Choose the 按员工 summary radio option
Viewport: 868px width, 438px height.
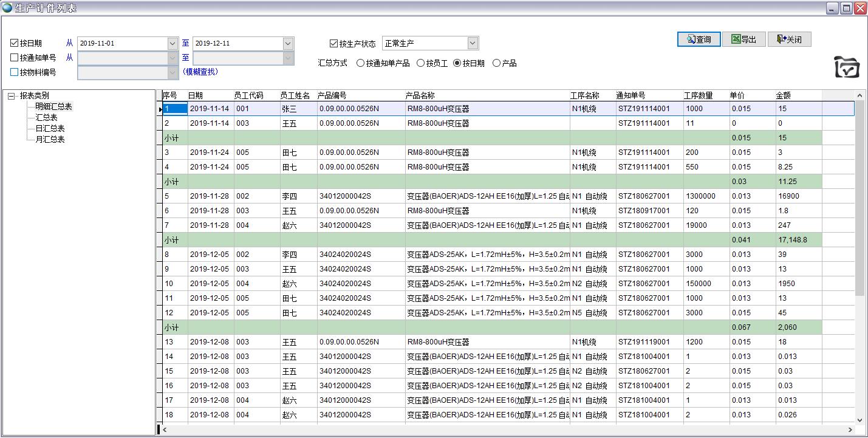420,63
